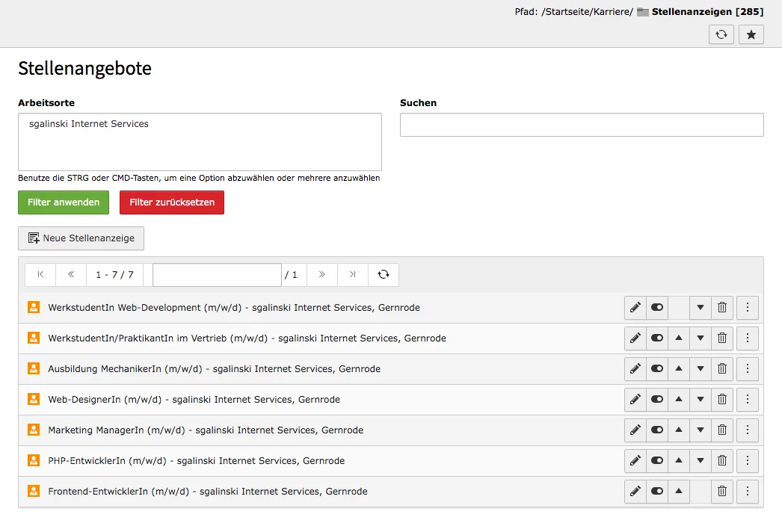Click the record type icon for Web-DesignerIn
This screenshot has width=782, height=532.
pyautogui.click(x=33, y=399)
